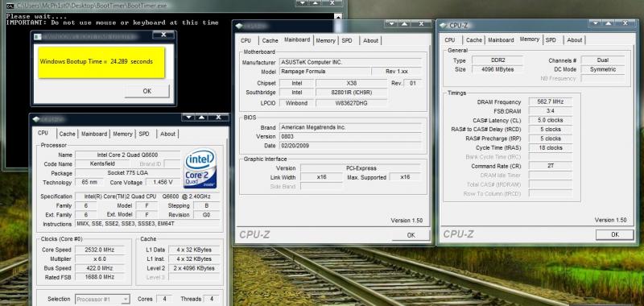Select Mainboard tab in Memory window
This screenshot has width=644, height=306.
pyautogui.click(x=501, y=39)
